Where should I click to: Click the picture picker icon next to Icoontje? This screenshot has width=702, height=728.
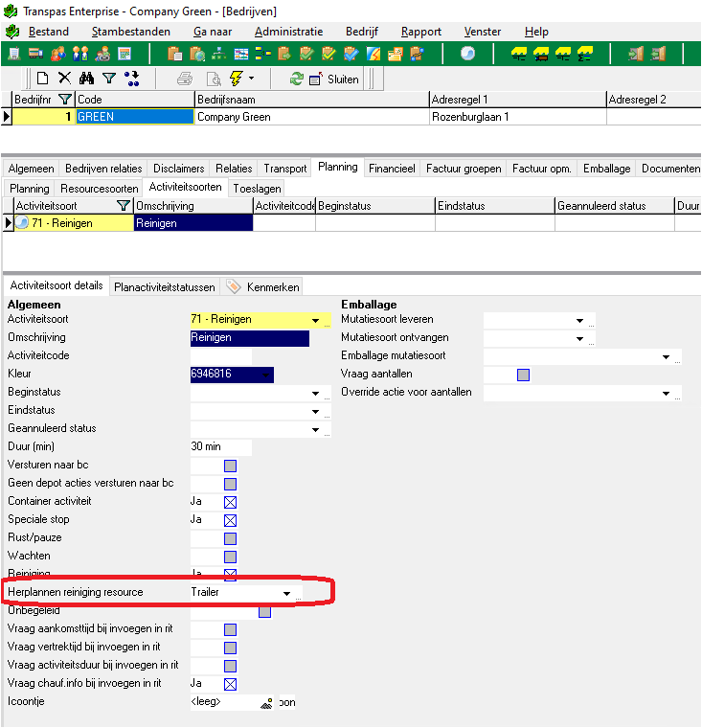266,703
